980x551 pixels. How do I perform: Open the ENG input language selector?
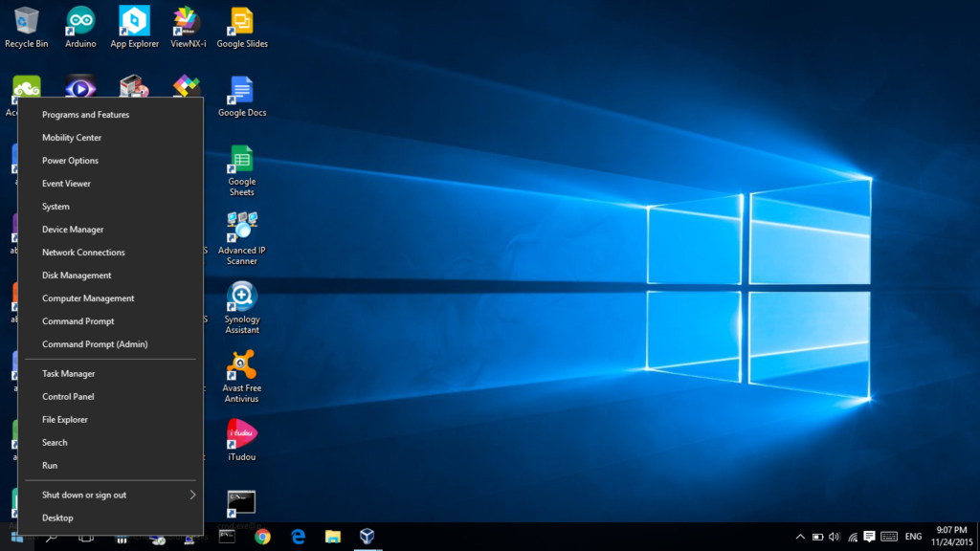[913, 537]
